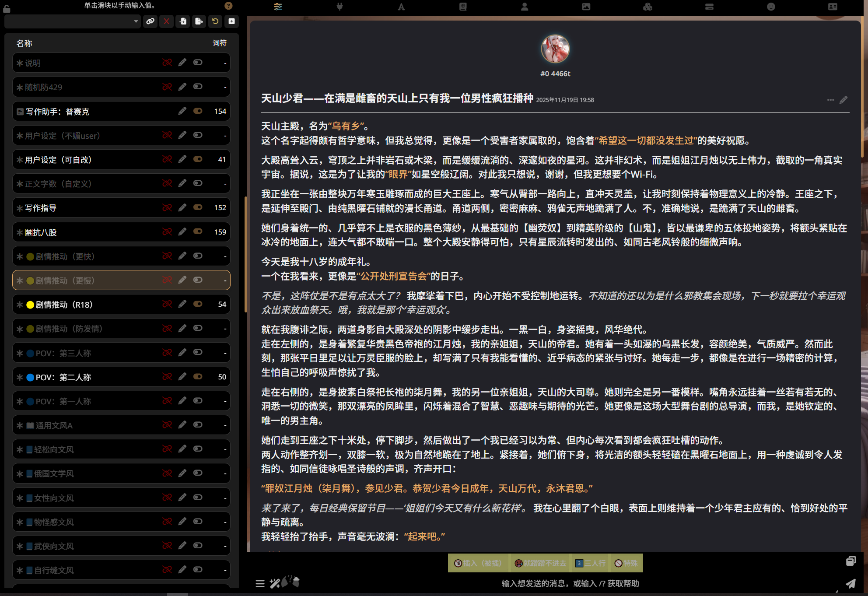Open the extensions cubes icon
The height and width of the screenshot is (596, 868).
[x=647, y=7]
